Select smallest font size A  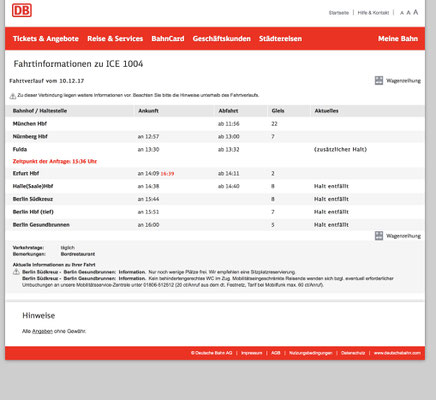tap(402, 13)
